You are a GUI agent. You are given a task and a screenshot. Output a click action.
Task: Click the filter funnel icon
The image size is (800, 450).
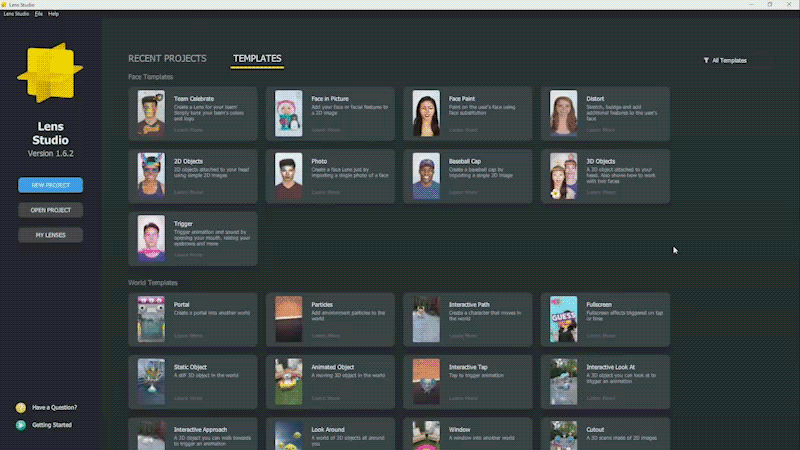[706, 61]
